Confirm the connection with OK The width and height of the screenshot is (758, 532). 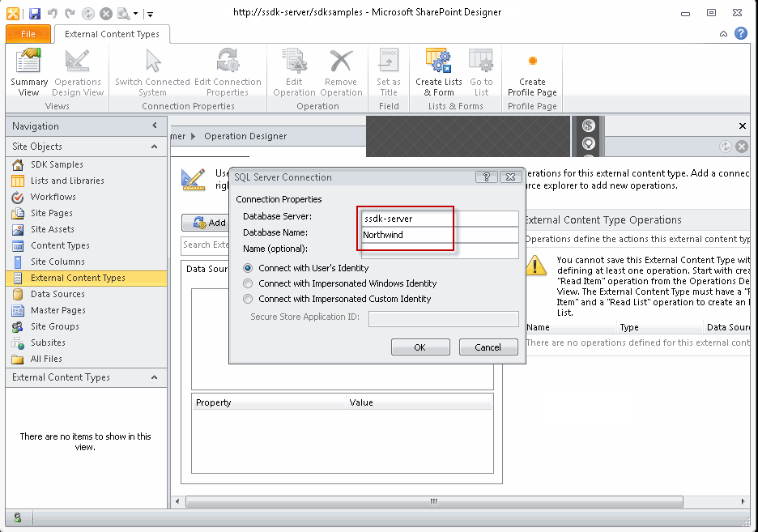pyautogui.click(x=420, y=347)
